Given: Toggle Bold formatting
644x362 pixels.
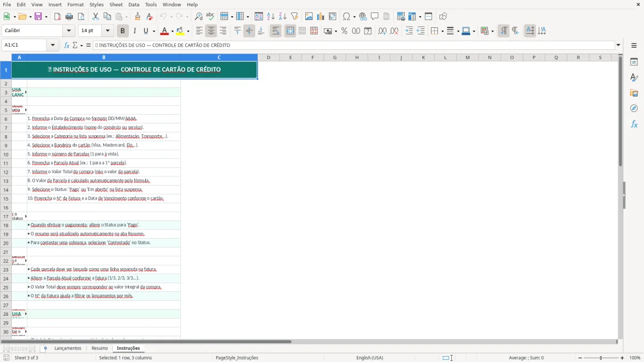Looking at the screenshot, I should pyautogui.click(x=123, y=31).
